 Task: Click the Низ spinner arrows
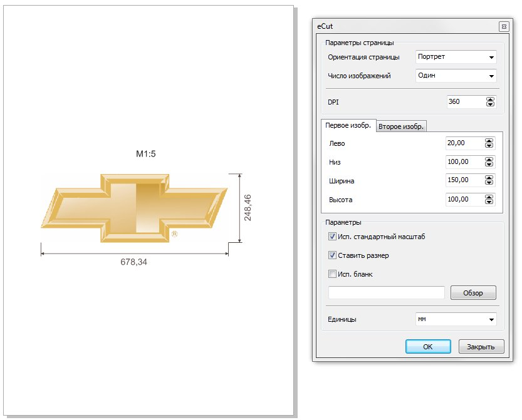coord(489,162)
